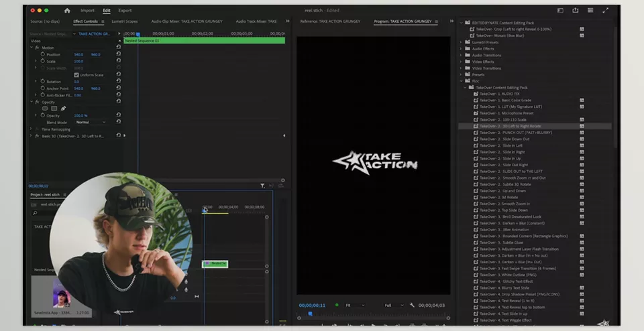Viewport: 644px width, 331px height.
Task: Click the search magnifier in Project panel
Action: (x=35, y=213)
